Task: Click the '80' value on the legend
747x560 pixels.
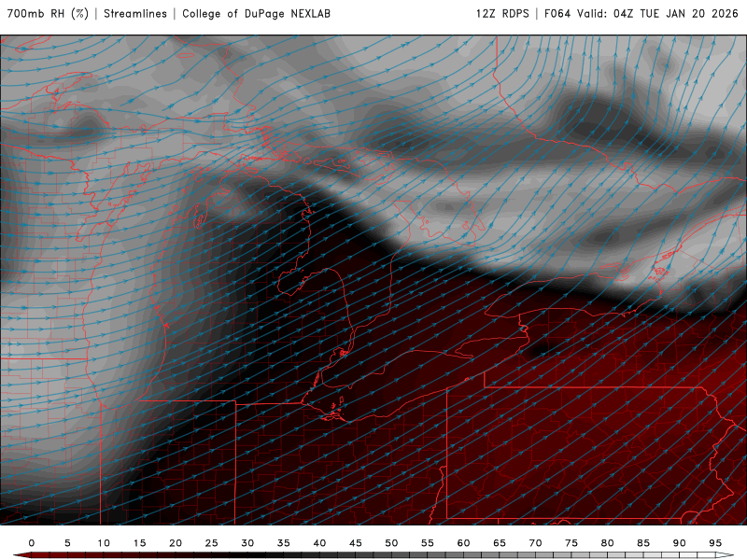Action: tap(608, 543)
